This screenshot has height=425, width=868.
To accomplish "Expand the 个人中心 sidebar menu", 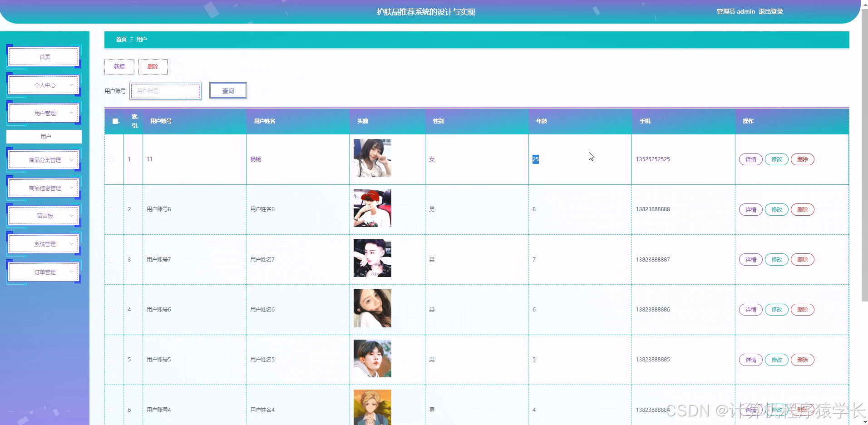I will coord(44,85).
